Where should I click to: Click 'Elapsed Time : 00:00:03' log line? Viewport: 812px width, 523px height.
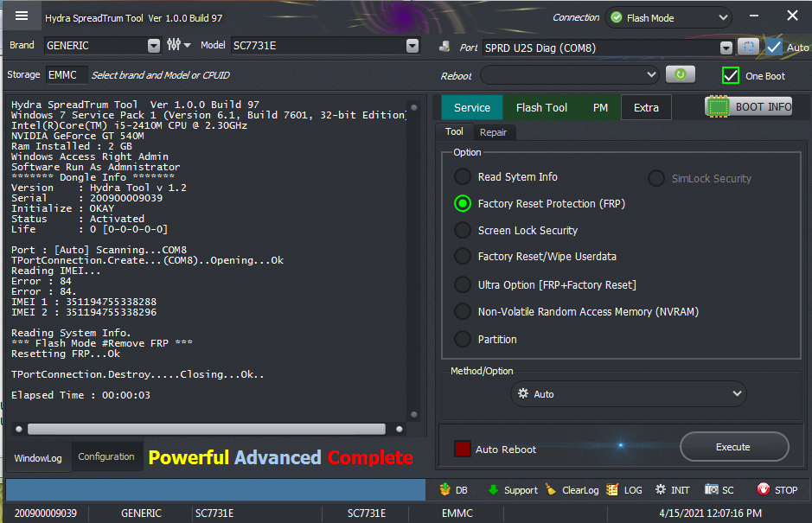(x=80, y=395)
